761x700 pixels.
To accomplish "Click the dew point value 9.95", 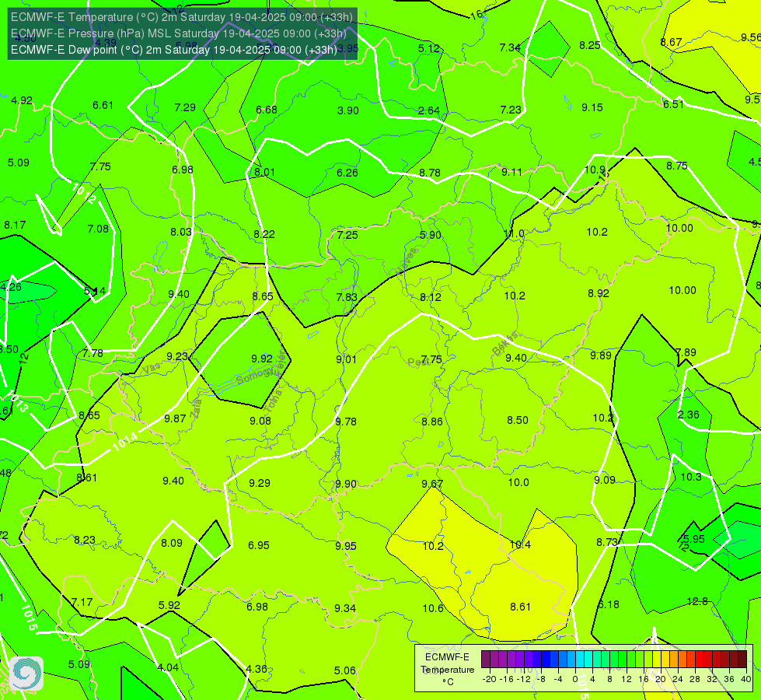I will coord(346,546).
